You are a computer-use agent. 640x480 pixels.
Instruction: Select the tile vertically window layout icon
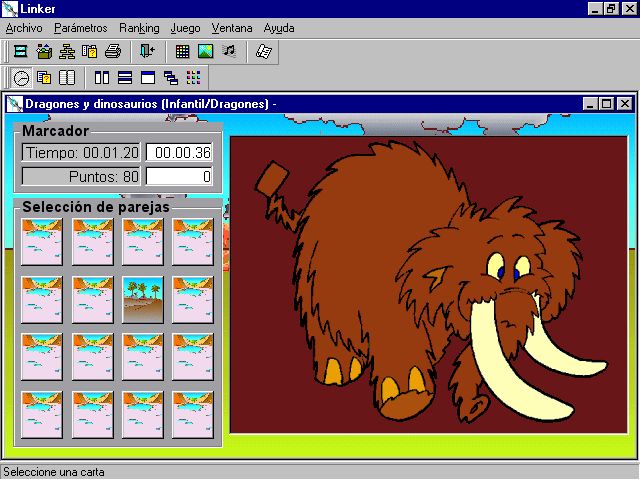(x=101, y=77)
